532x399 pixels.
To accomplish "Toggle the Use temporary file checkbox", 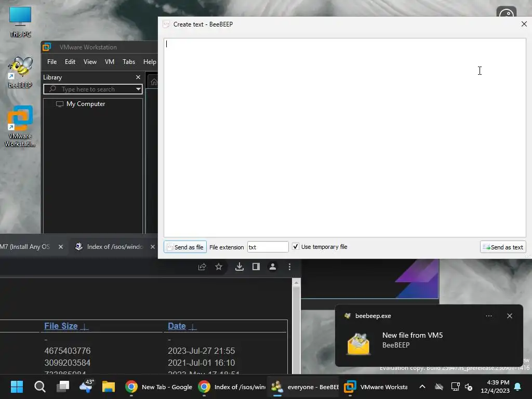I will (x=296, y=247).
